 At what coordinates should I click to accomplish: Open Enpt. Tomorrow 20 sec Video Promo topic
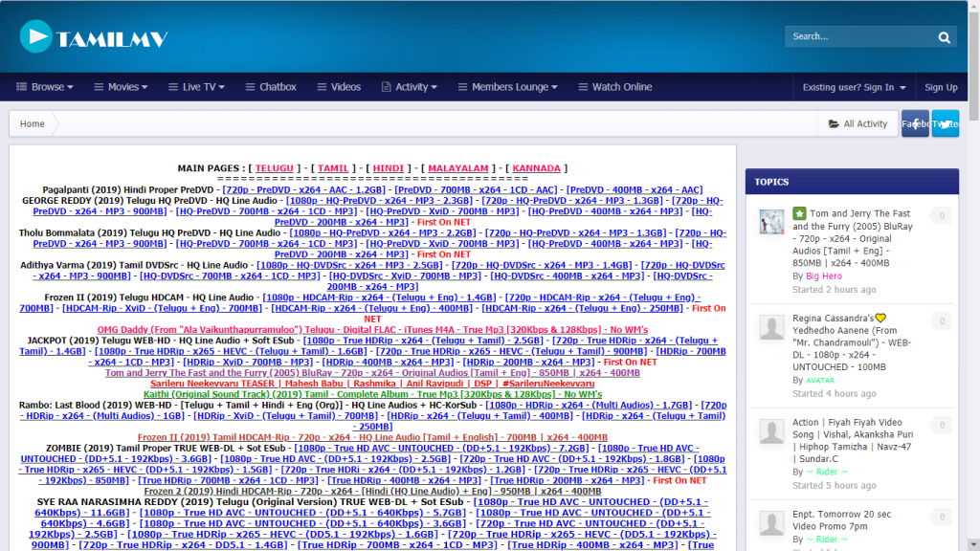pyautogui.click(x=842, y=519)
